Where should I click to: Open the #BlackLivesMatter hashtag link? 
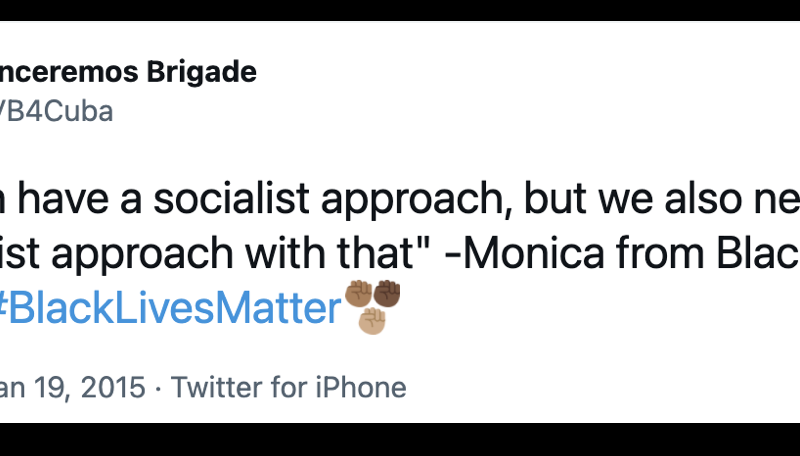[170, 309]
